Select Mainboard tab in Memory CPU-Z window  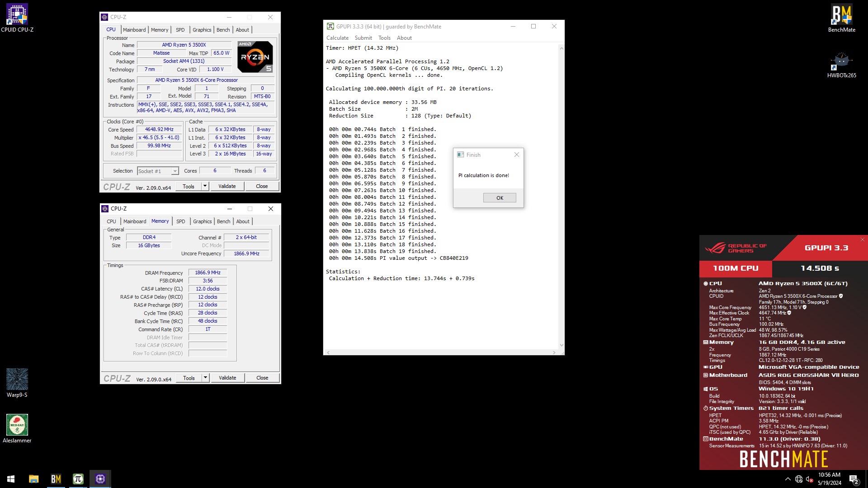(x=135, y=221)
